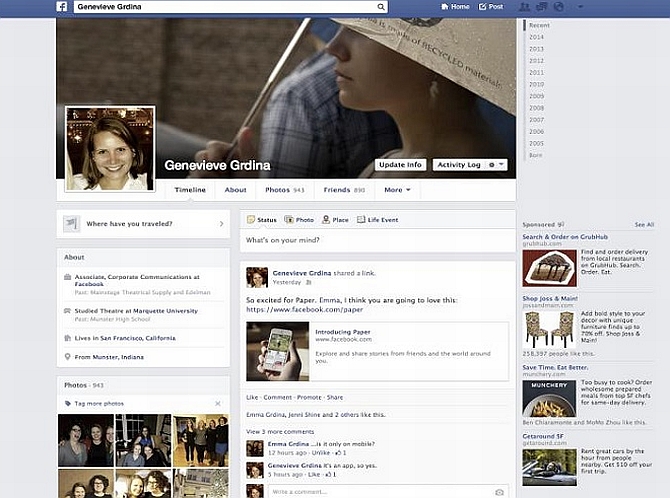Click the Tag more photos tag icon
670x498 pixels.
click(68, 404)
